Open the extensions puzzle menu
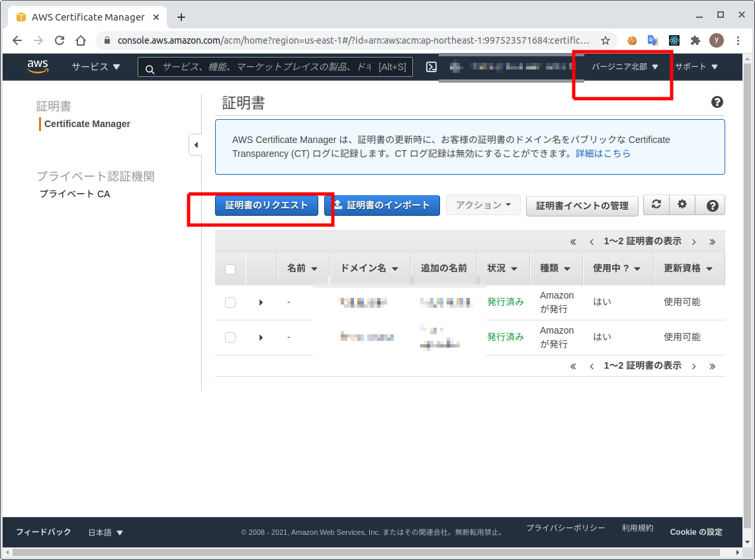755x560 pixels. click(x=695, y=40)
